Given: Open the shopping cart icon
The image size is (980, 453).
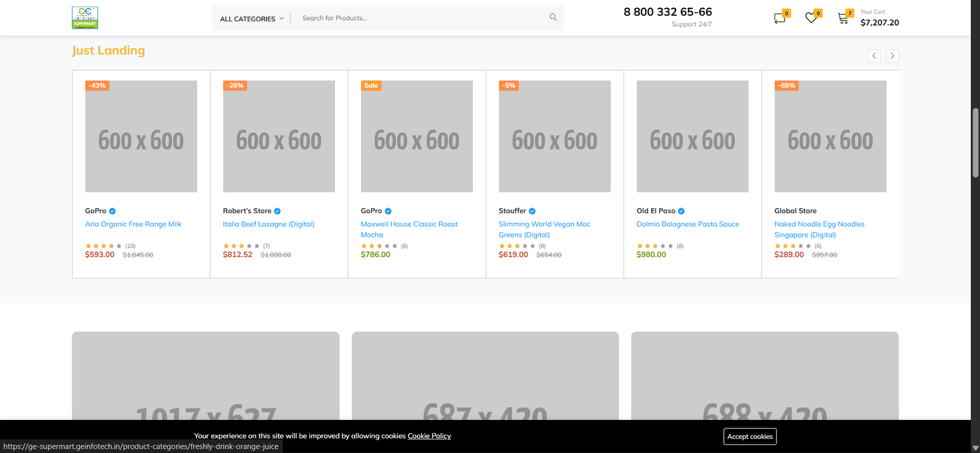Looking at the screenshot, I should pyautogui.click(x=843, y=18).
